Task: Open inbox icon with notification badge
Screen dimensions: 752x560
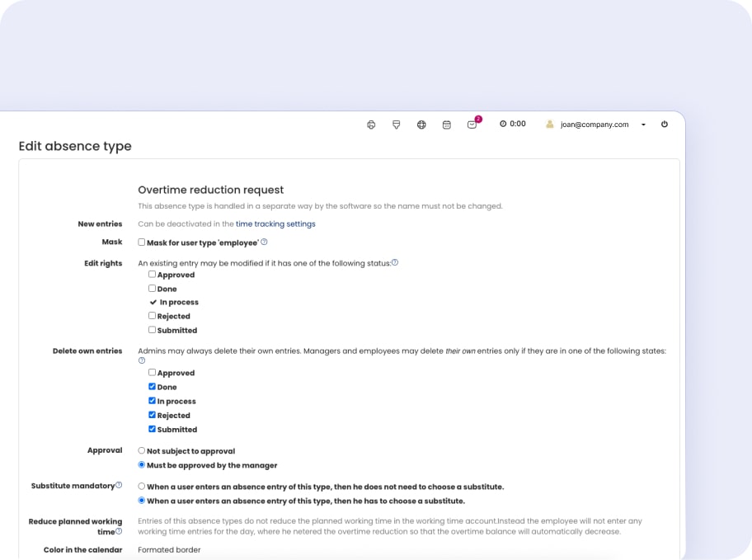Action: click(472, 125)
